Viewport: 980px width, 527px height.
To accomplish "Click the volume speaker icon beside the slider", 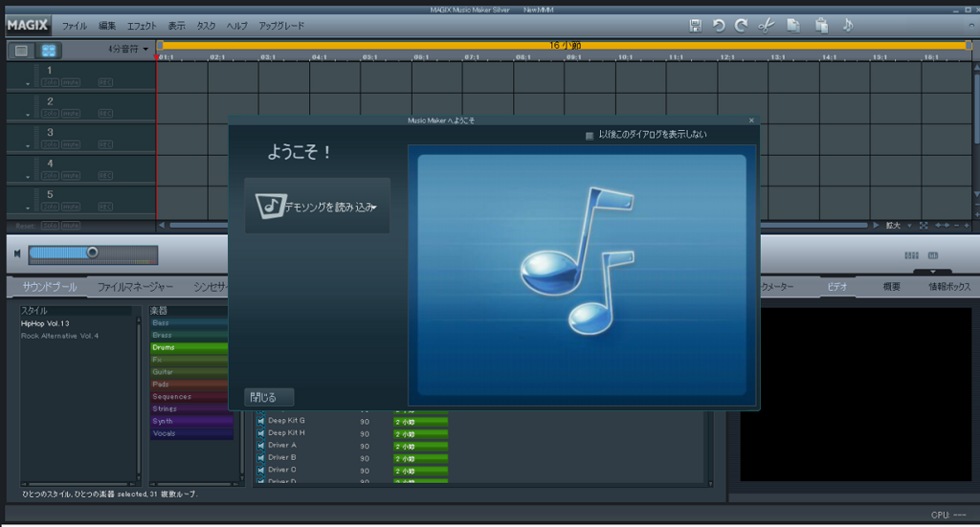I will (x=17, y=253).
